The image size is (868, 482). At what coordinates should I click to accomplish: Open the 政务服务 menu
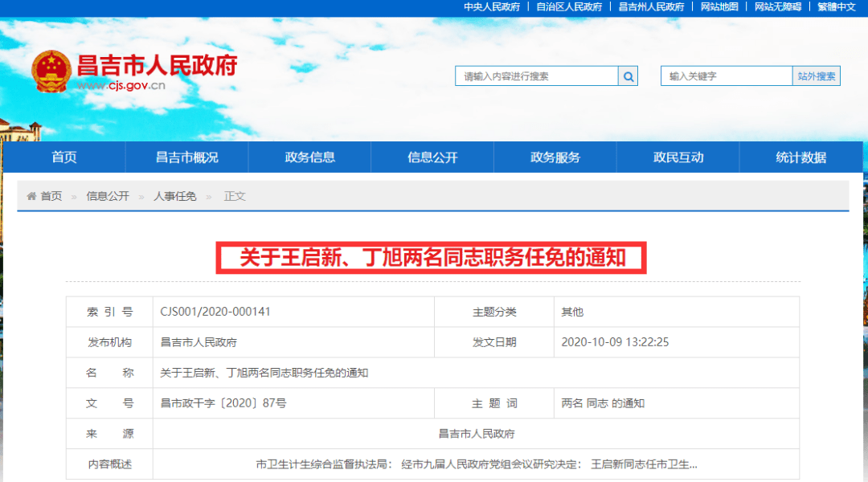click(x=555, y=157)
